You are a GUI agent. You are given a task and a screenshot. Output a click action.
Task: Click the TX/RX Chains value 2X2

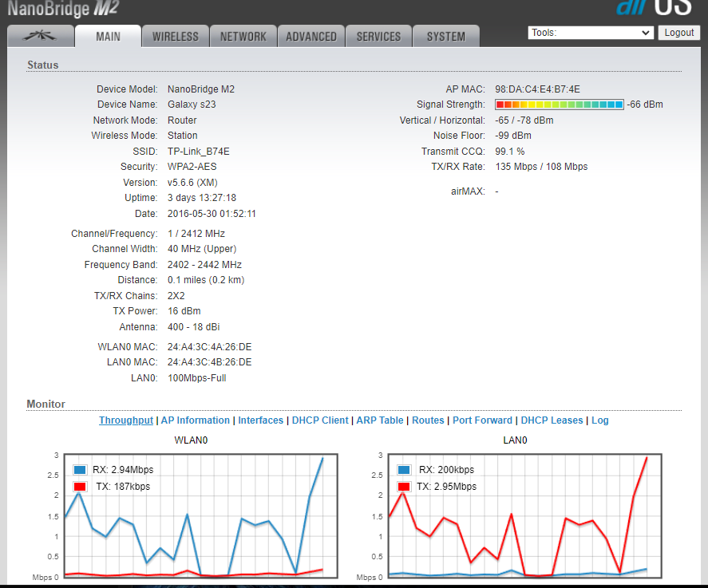(x=176, y=295)
